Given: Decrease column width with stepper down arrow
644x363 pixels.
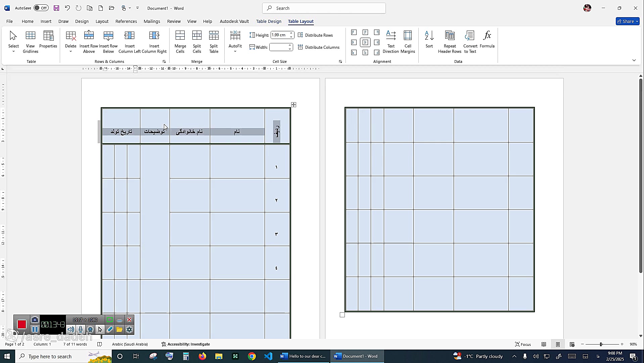Looking at the screenshot, I should (x=290, y=49).
